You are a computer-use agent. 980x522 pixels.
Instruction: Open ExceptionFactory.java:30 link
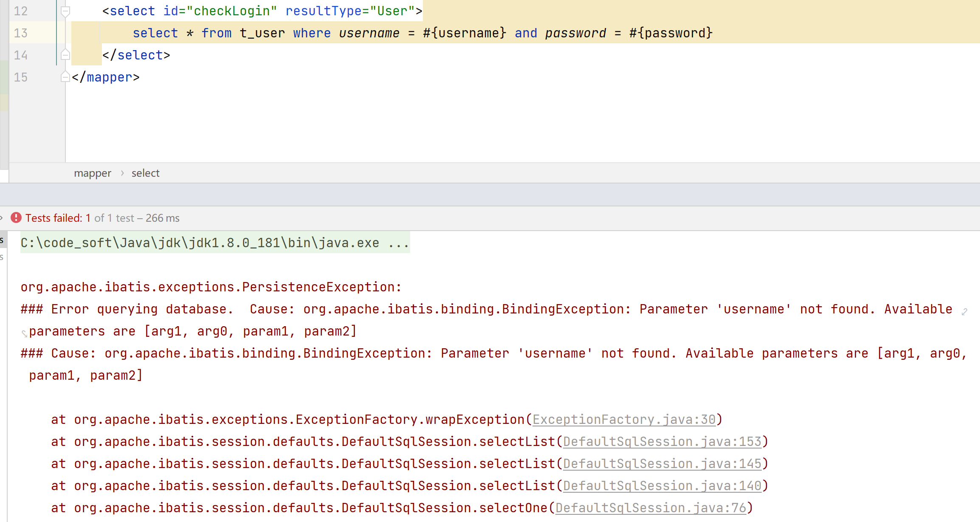point(624,420)
